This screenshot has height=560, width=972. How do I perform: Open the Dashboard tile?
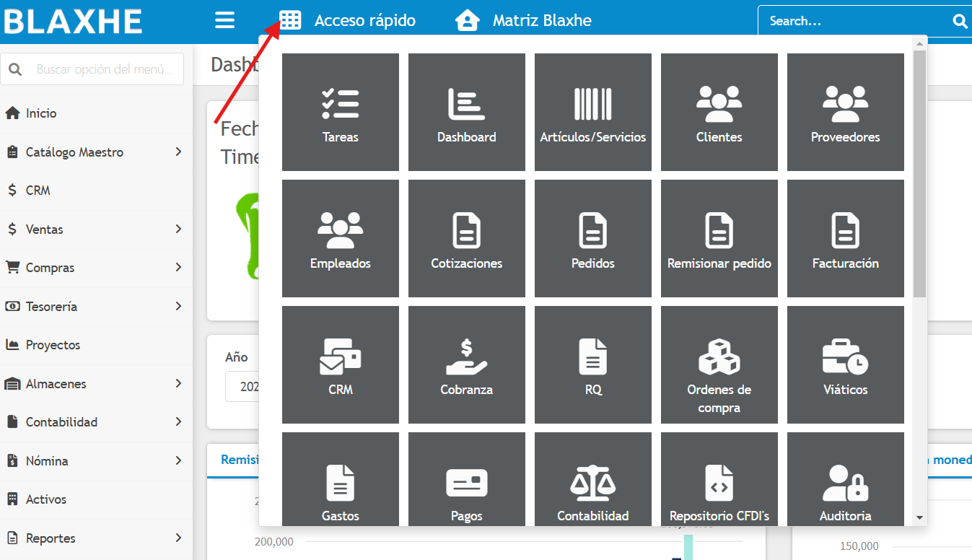[x=467, y=112]
